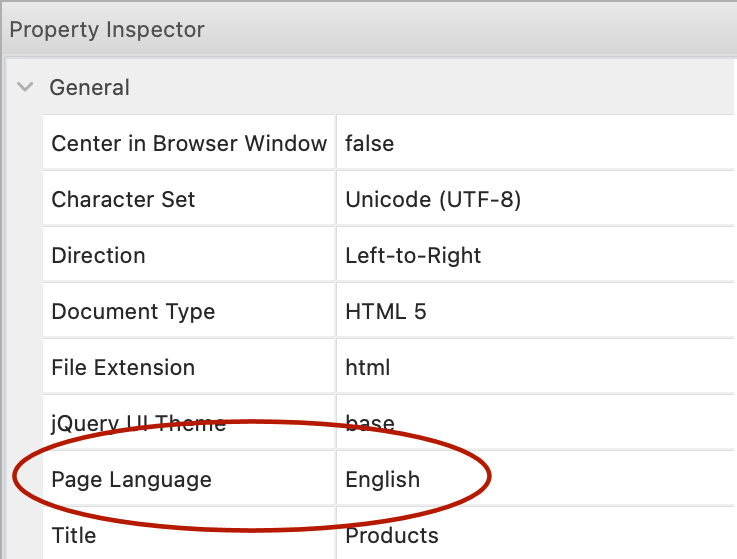Select the Center in Browser Window property name

pyautogui.click(x=189, y=143)
